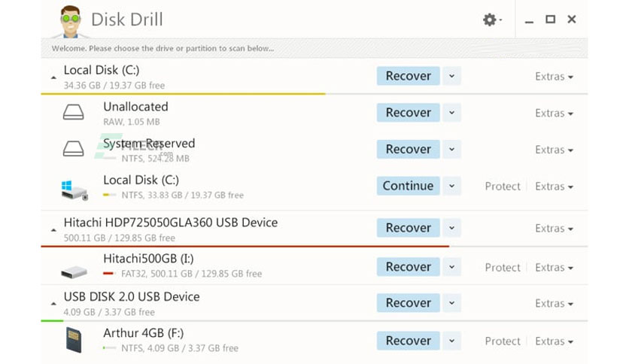Viewport: 629px width, 364px height.
Task: Click Protect for Arthur 4GB (F:)
Action: [503, 341]
